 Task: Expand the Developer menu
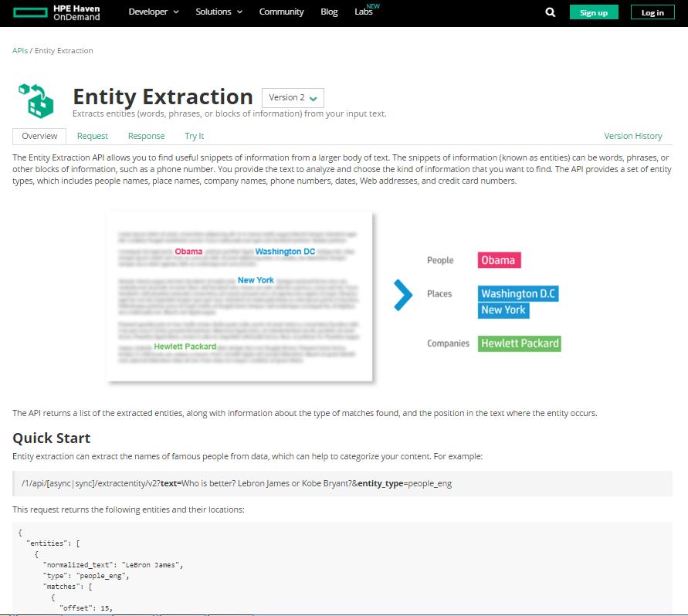pos(154,12)
